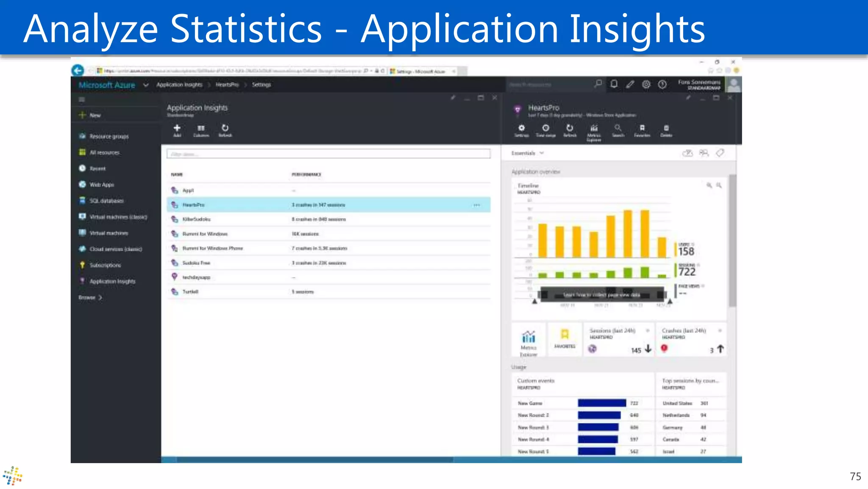Open Crashes (last 24h) tile
This screenshot has width=868, height=489.
click(x=691, y=340)
